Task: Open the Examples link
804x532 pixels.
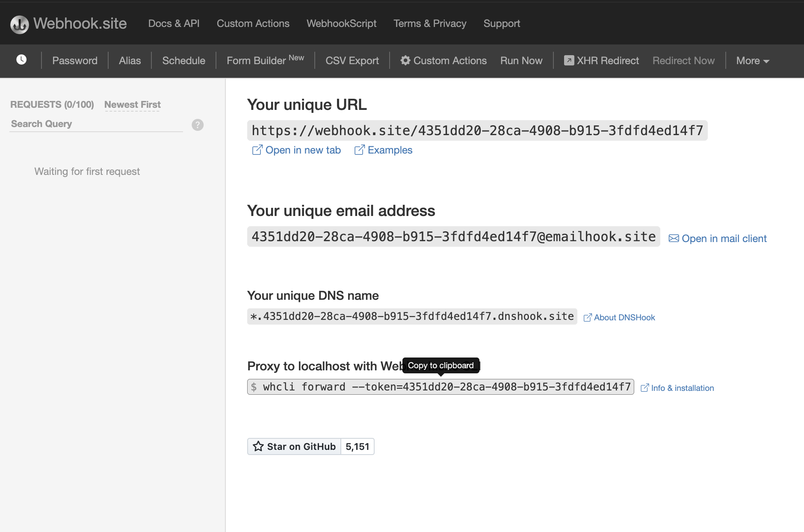Action: click(x=390, y=150)
